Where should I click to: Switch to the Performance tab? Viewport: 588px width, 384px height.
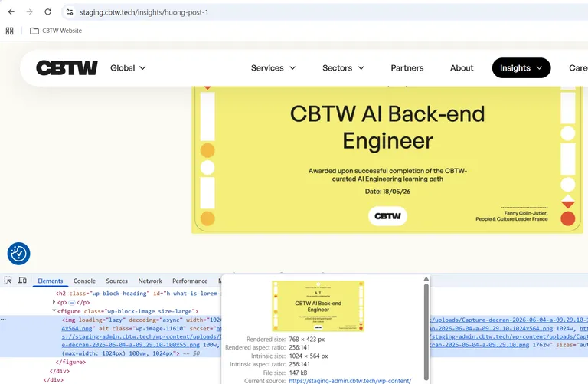[x=190, y=281]
